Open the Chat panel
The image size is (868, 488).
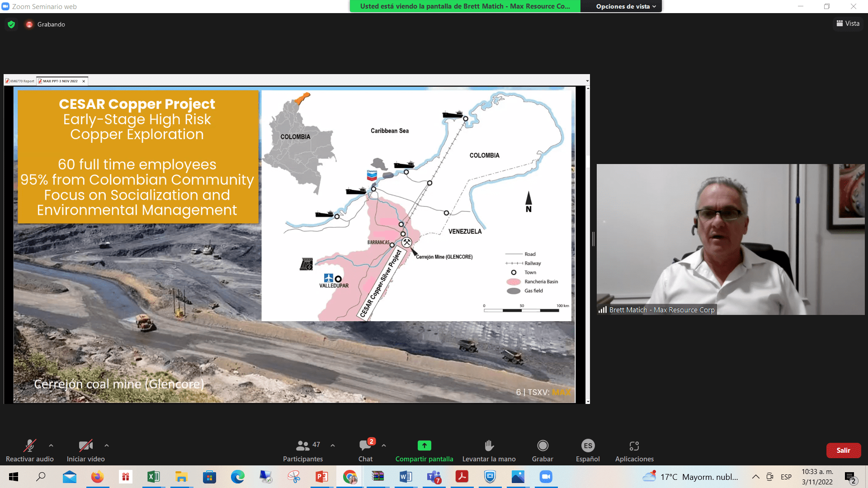365,451
